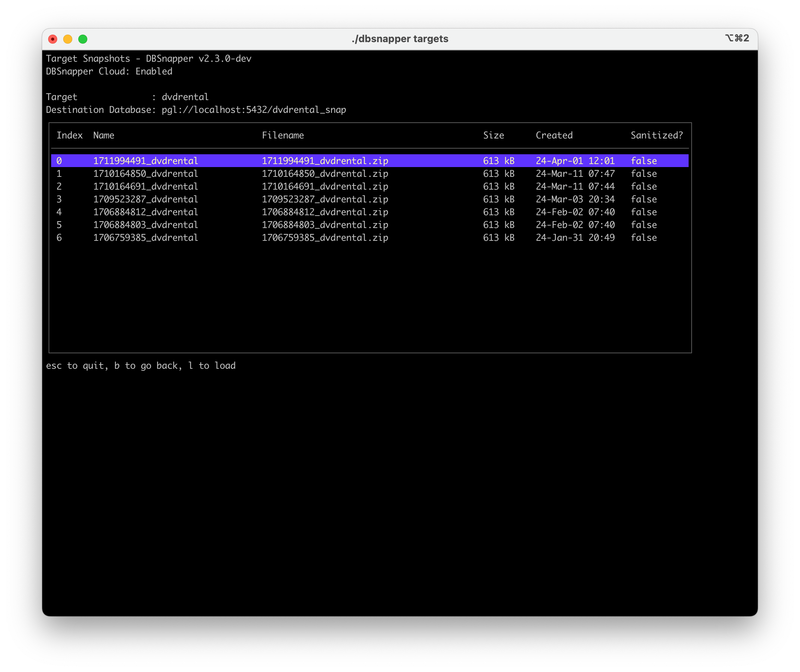This screenshot has width=800, height=672.
Task: Click the Filename column header
Action: 283,135
